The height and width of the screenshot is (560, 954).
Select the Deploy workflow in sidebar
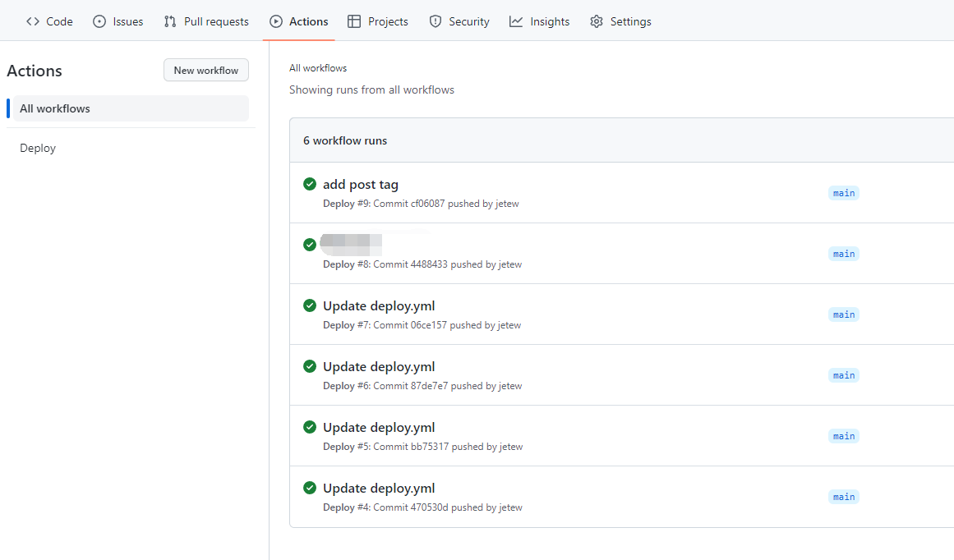[x=38, y=149]
